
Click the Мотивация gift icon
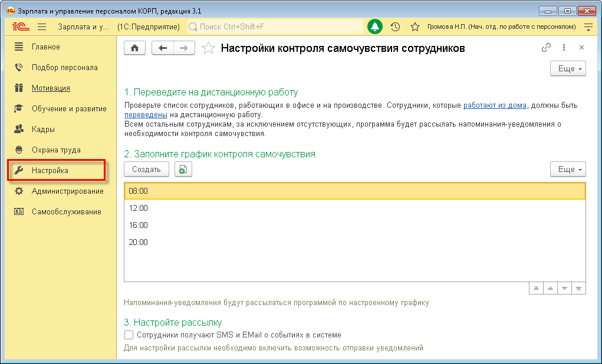19,88
